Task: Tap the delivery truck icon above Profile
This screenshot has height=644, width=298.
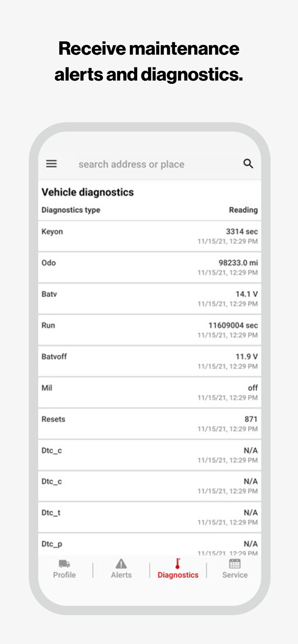Action: coord(65,564)
